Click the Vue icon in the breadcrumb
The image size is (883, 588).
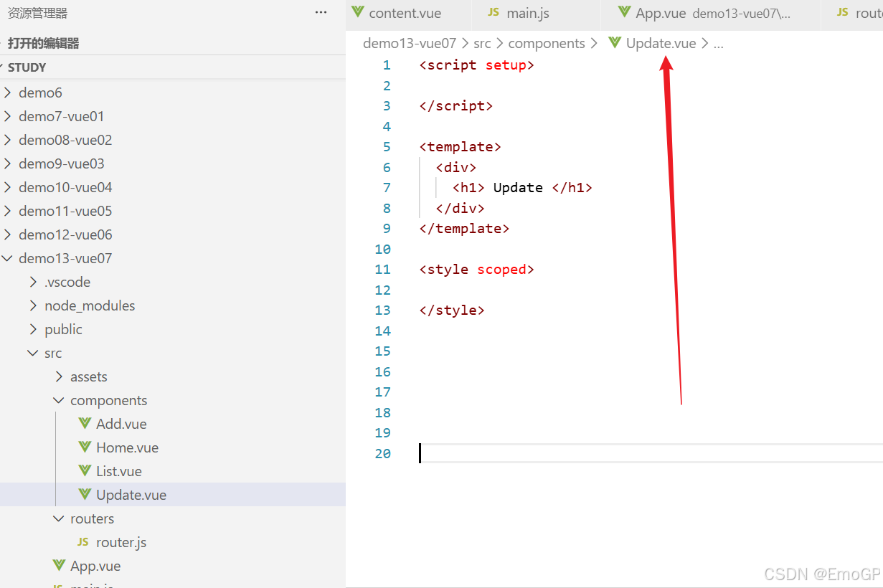point(615,42)
